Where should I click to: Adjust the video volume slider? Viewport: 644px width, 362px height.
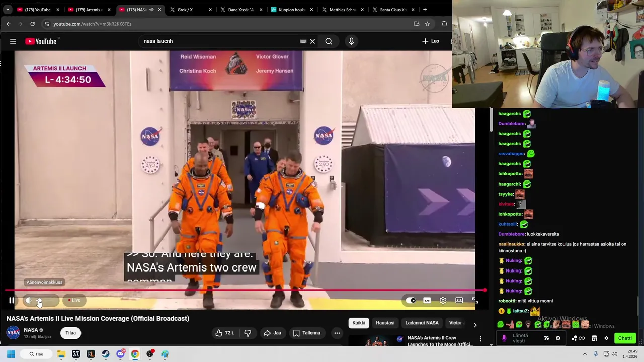[x=45, y=301]
